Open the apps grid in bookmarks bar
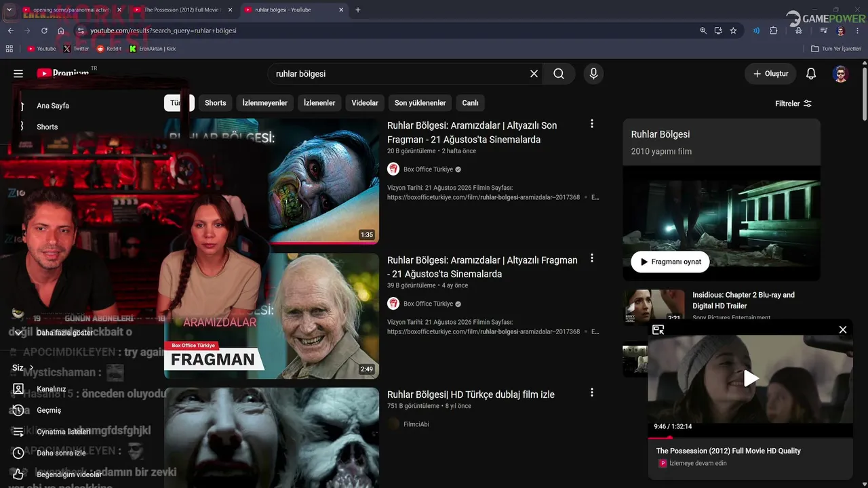 [9, 49]
